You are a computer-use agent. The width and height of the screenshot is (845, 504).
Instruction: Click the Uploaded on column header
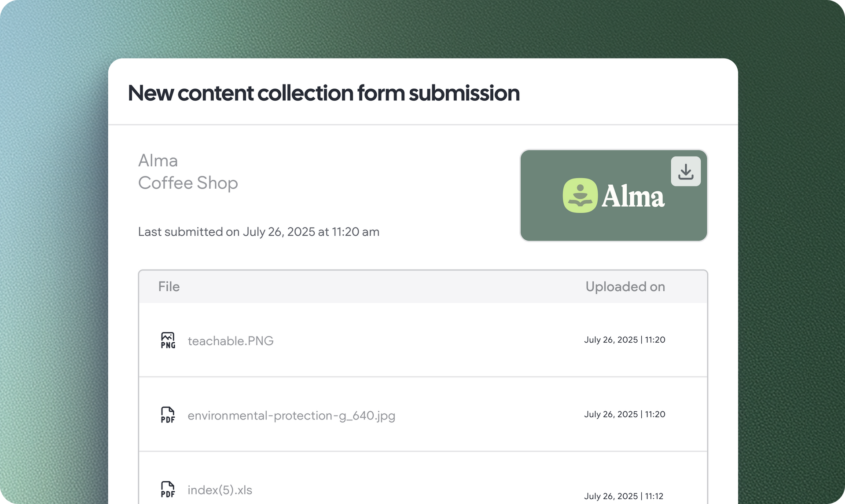(625, 287)
